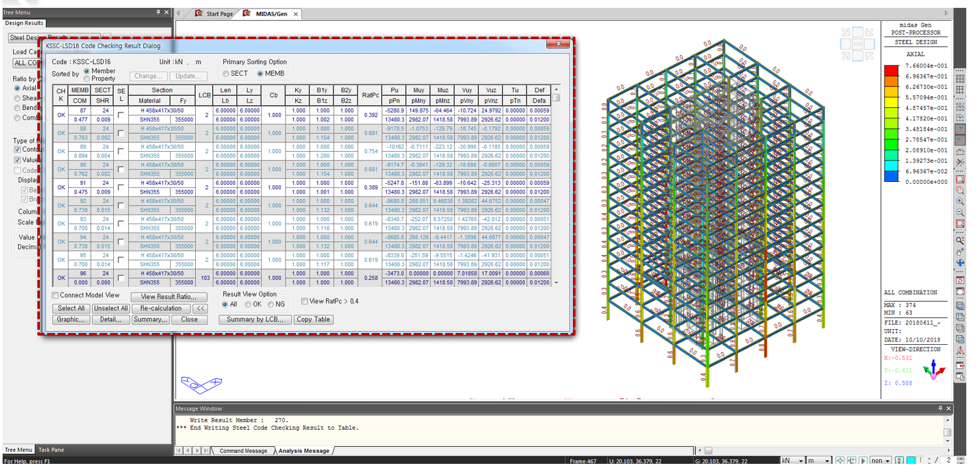This screenshot has height=473, width=980.
Task: Open the 'non' dropdown in status bar
Action: click(880, 461)
